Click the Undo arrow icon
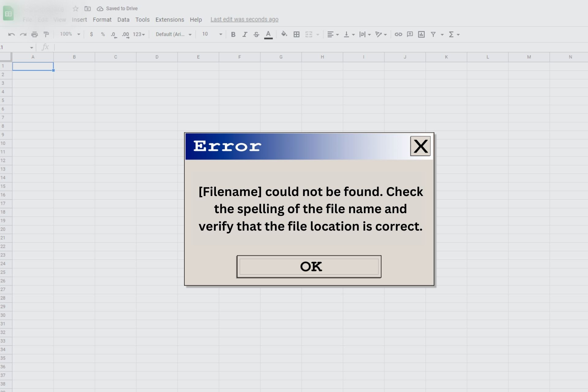The image size is (588, 392). tap(11, 34)
